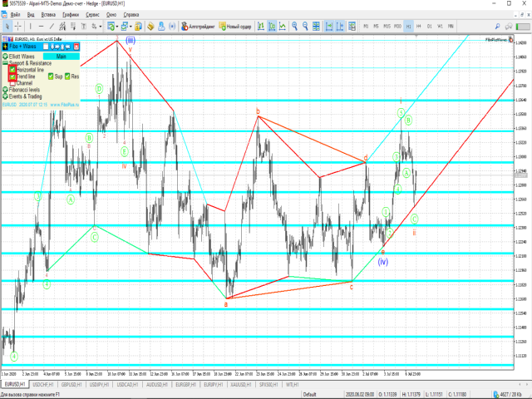Screen dimensions: 532x399
Task: Draw a horizontal line object
Action: 41,26
